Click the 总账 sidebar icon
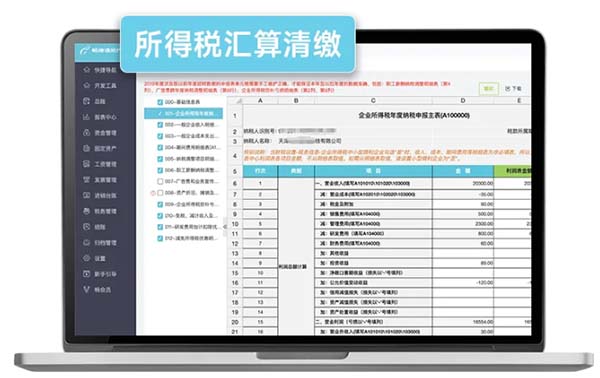This screenshot has width=600, height=378. (x=86, y=101)
